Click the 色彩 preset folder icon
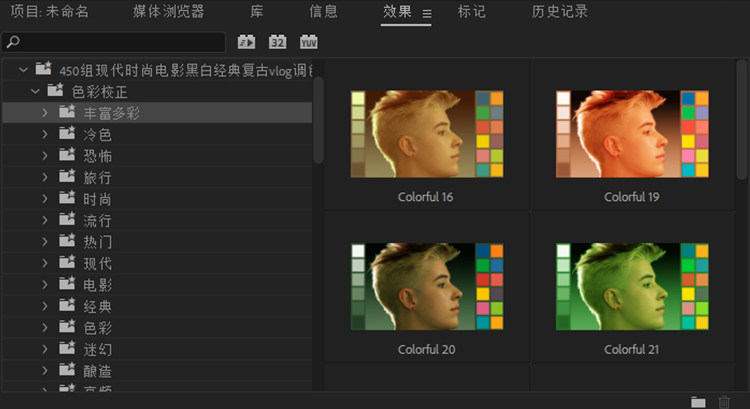The width and height of the screenshot is (750, 409). point(67,327)
